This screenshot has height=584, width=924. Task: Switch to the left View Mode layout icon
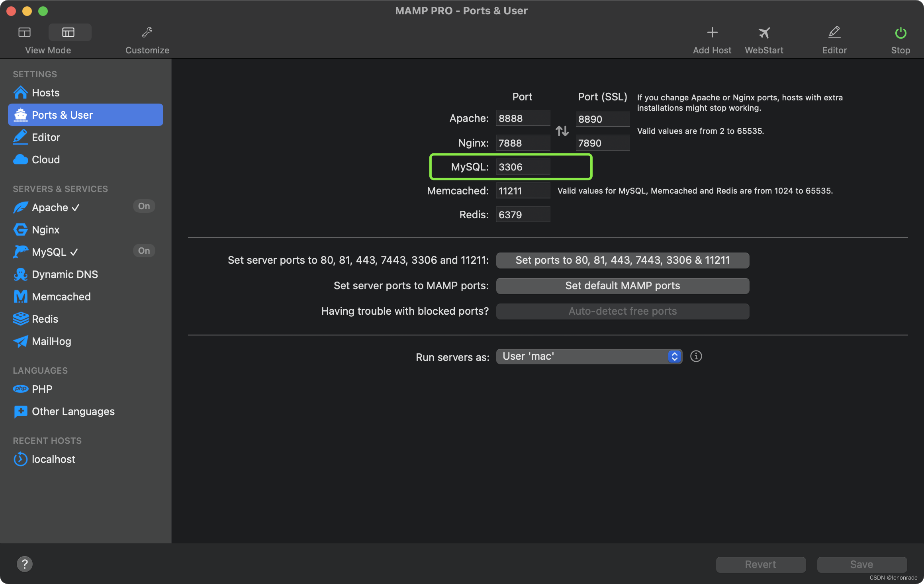tap(25, 32)
